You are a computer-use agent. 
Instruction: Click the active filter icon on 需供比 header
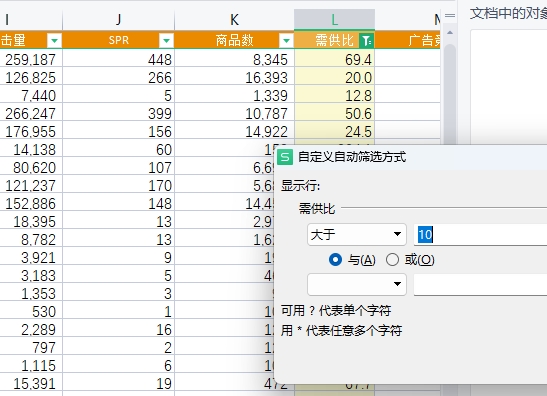[366, 40]
